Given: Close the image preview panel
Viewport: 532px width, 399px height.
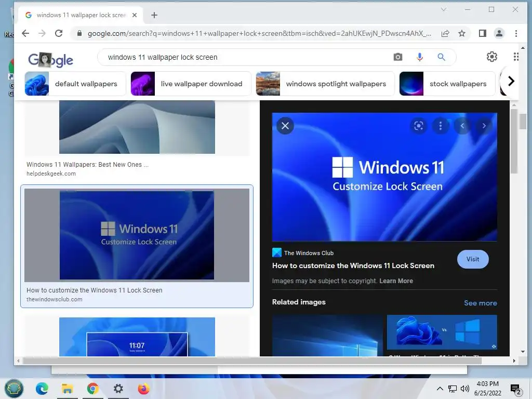Looking at the screenshot, I should 285,126.
